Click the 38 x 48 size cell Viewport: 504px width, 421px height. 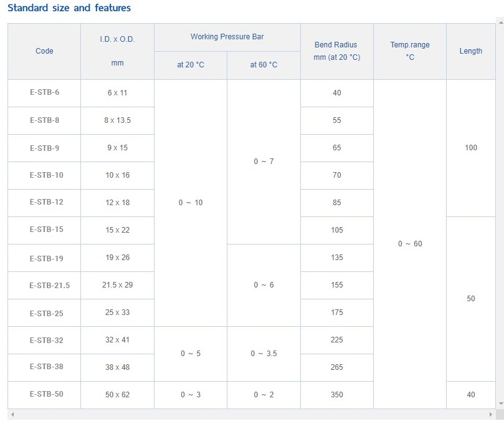coord(117,367)
